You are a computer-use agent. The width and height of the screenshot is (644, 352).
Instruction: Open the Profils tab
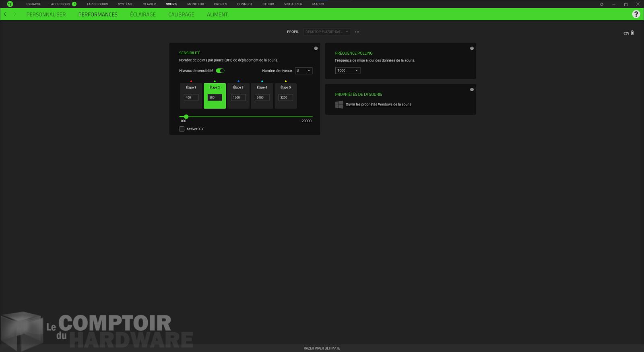pyautogui.click(x=221, y=4)
